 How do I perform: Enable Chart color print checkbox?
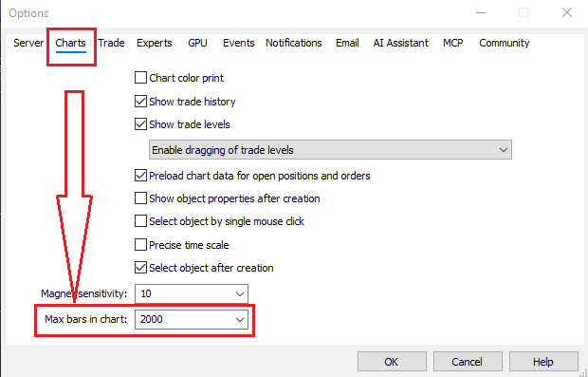[x=140, y=78]
